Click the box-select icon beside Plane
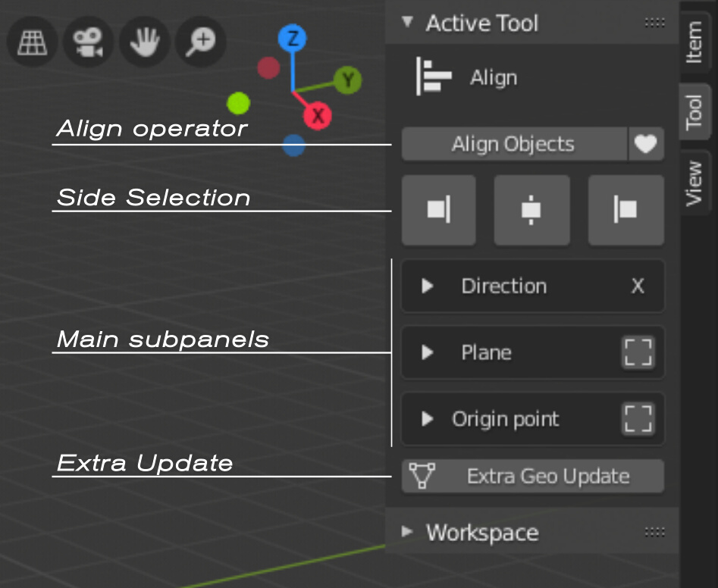Viewport: 718px width, 588px height. click(x=639, y=352)
